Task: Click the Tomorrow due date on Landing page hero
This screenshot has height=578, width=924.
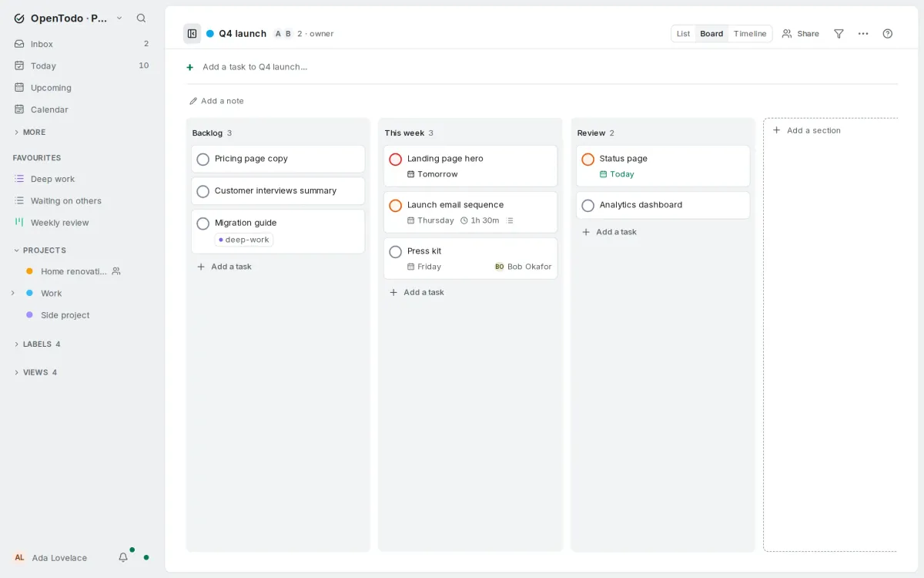Action: 433,174
